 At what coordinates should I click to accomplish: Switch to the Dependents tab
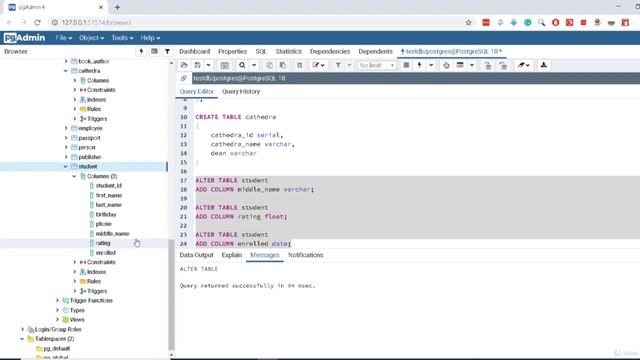pyautogui.click(x=375, y=51)
